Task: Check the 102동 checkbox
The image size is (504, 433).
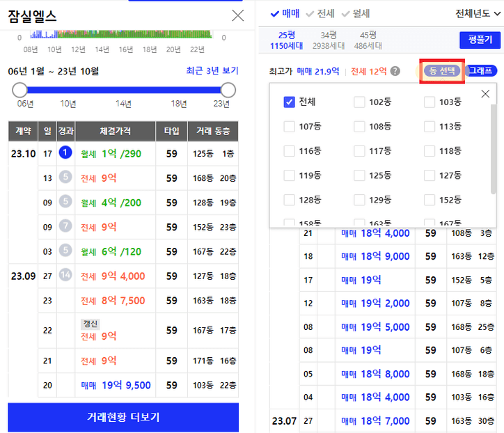Action: 359,102
